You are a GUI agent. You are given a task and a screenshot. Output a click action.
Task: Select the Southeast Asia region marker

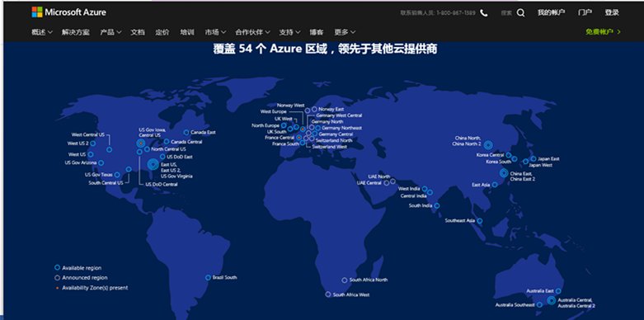(479, 221)
